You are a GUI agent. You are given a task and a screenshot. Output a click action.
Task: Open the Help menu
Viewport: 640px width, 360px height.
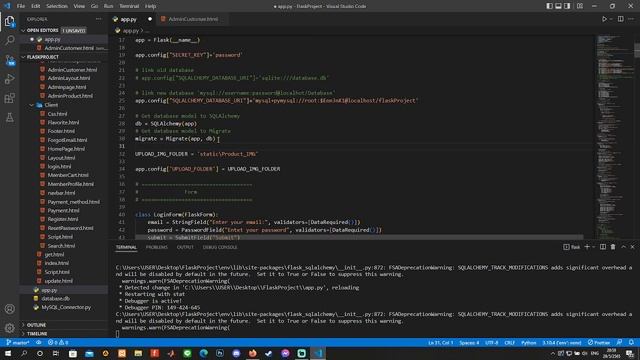151,6
